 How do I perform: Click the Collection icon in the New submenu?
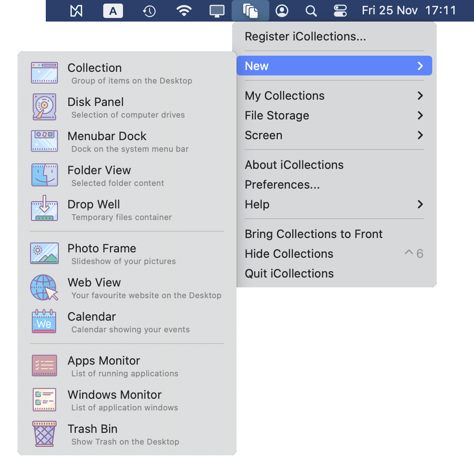[44, 73]
